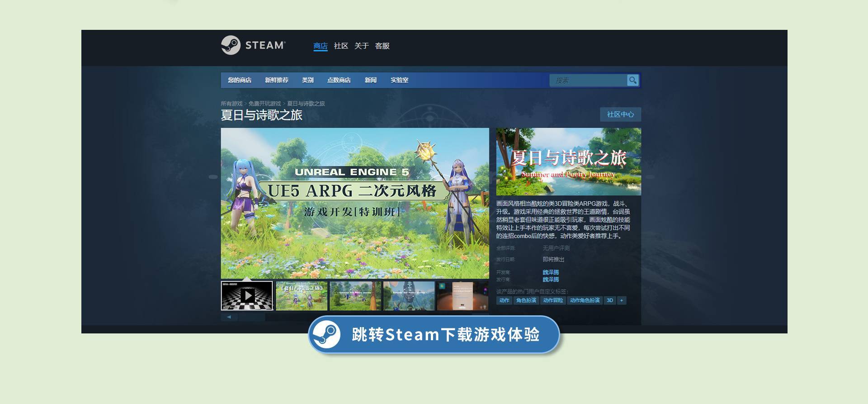The width and height of the screenshot is (868, 404).
Task: Click the magnifying glass search icon
Action: (633, 80)
